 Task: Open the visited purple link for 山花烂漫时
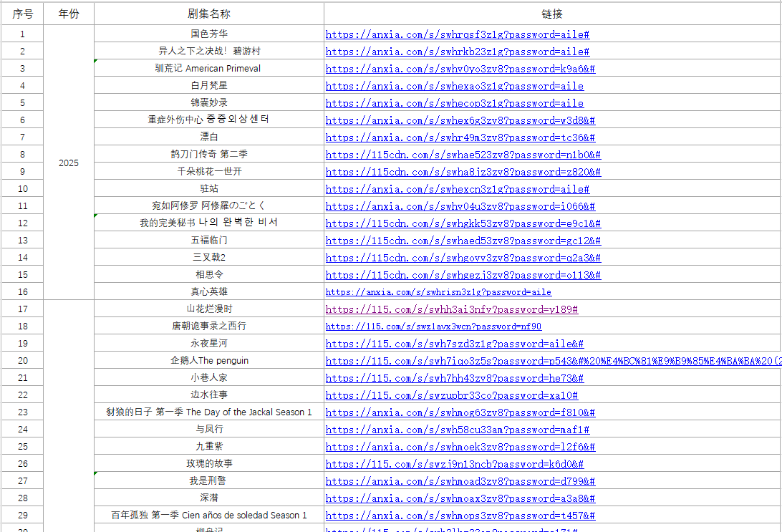tap(452, 309)
